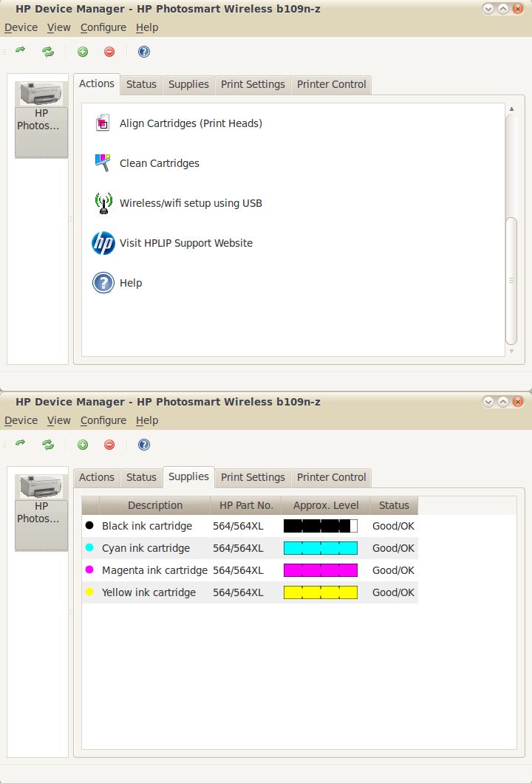
Task: Sort by HP Part No. column header
Action: point(246,505)
